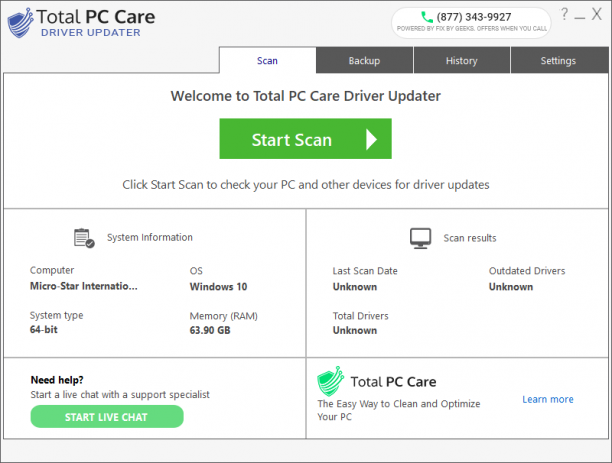
Task: Open help via the question mark icon
Action: tap(564, 14)
